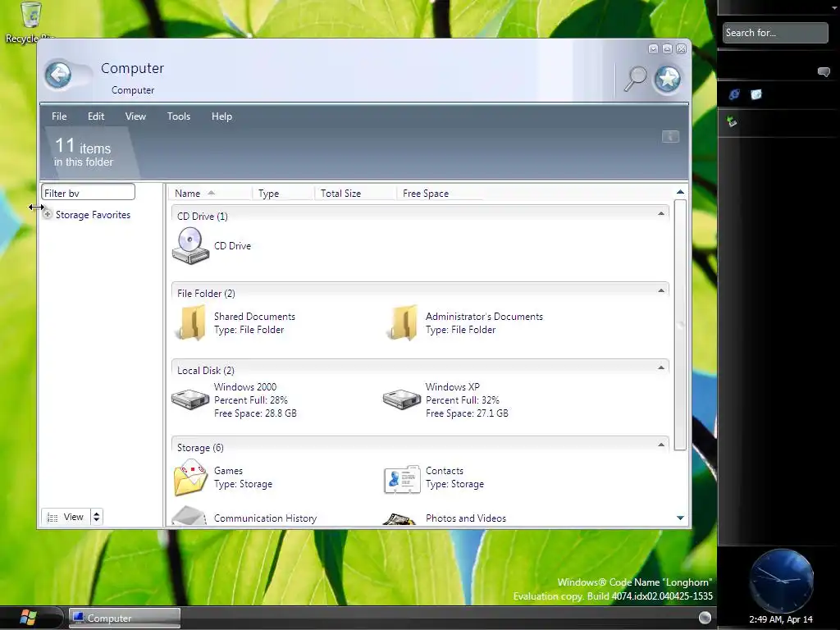The height and width of the screenshot is (630, 840).
Task: Sort by Free Space column header
Action: pos(440,194)
